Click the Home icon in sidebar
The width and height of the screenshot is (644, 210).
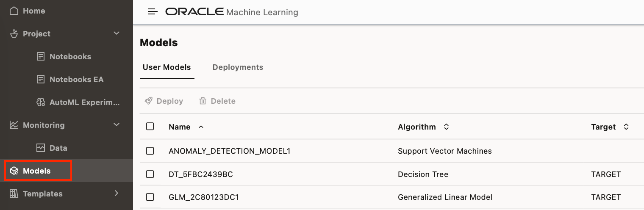[x=14, y=11]
